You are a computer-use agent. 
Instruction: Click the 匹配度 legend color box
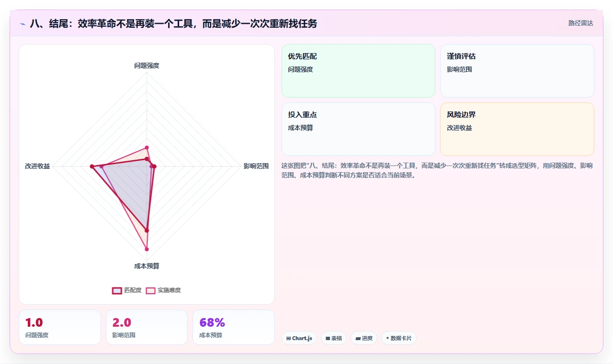pyautogui.click(x=117, y=290)
